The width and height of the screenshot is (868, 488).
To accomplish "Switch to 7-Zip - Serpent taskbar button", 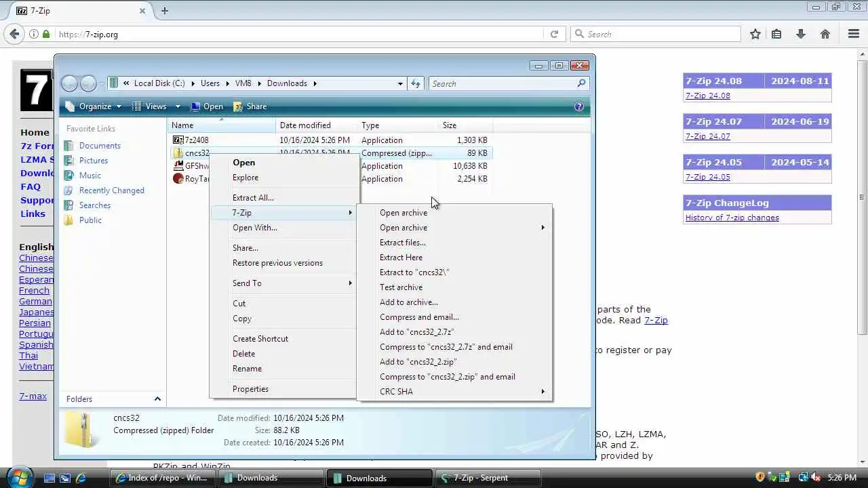I will click(488, 478).
